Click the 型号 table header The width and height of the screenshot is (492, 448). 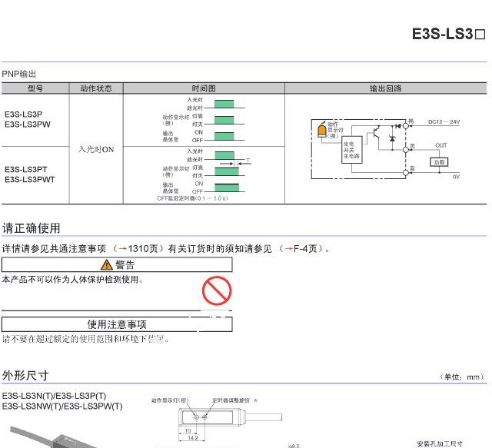pyautogui.click(x=35, y=88)
